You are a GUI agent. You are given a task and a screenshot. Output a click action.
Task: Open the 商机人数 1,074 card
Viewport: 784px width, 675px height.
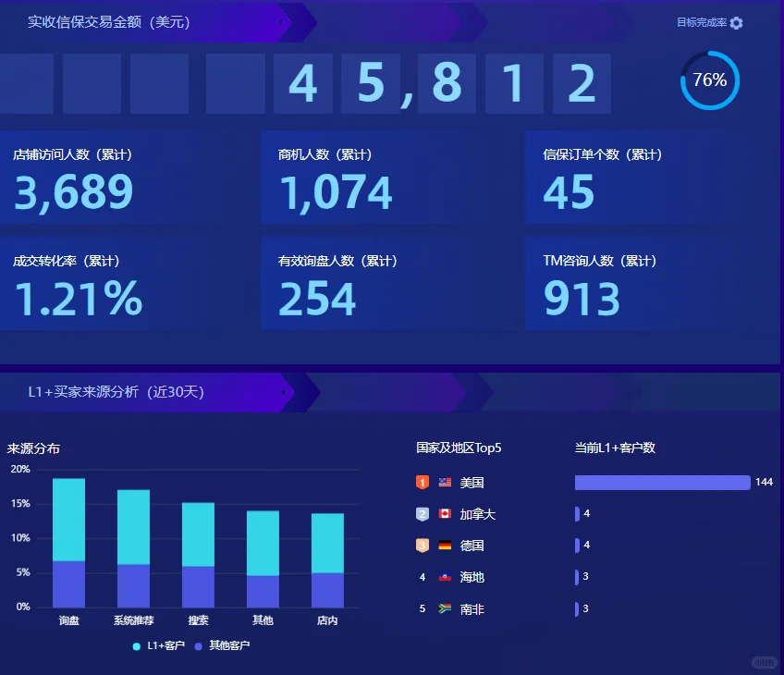(390, 177)
